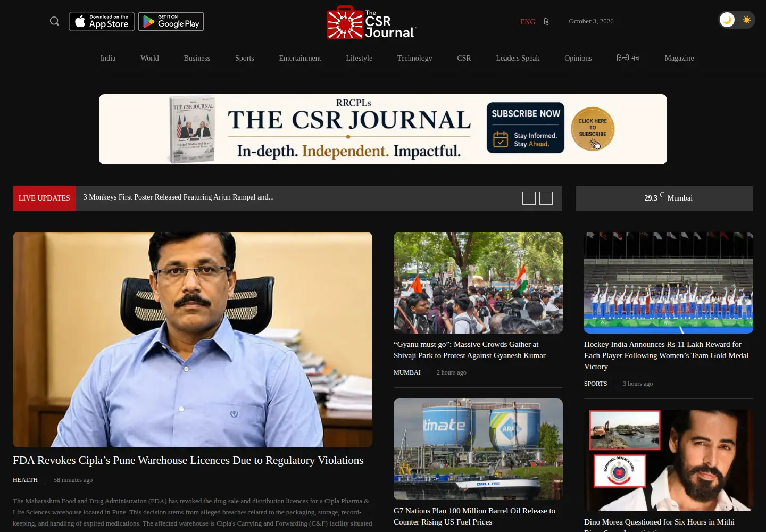The width and height of the screenshot is (766, 532).
Task: Open the Hockey India Rs 11 Lakh Reward headline
Action: pos(667,355)
